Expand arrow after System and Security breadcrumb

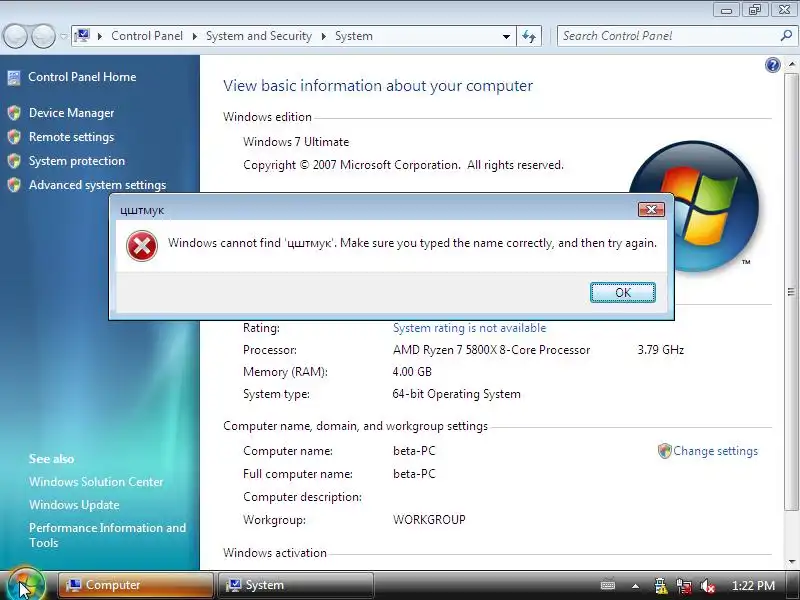[323, 36]
